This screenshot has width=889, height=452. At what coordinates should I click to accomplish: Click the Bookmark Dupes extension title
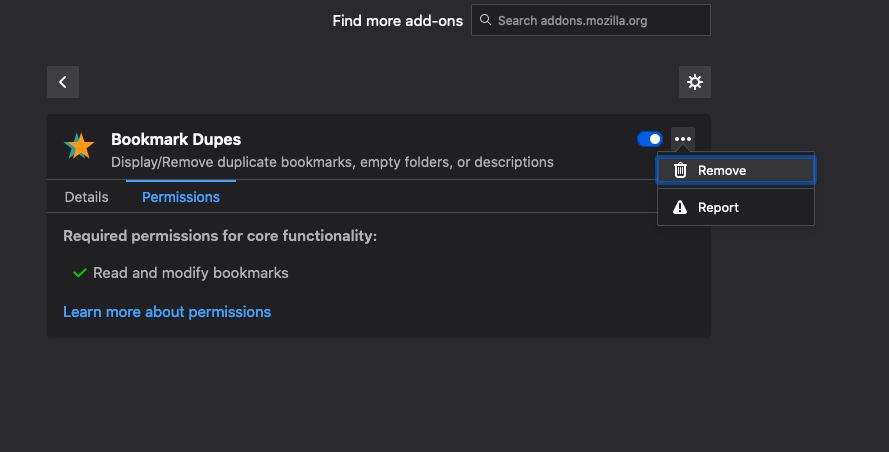176,139
